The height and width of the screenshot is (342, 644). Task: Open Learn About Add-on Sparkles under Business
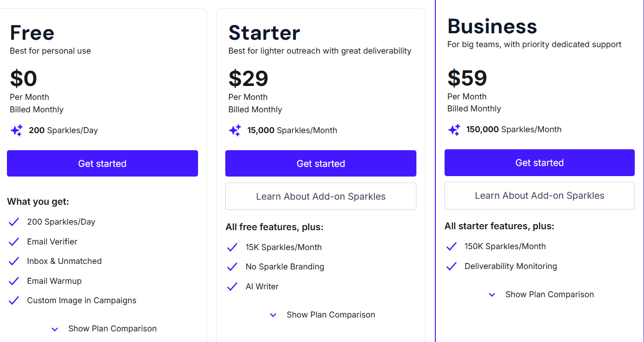[x=539, y=195]
